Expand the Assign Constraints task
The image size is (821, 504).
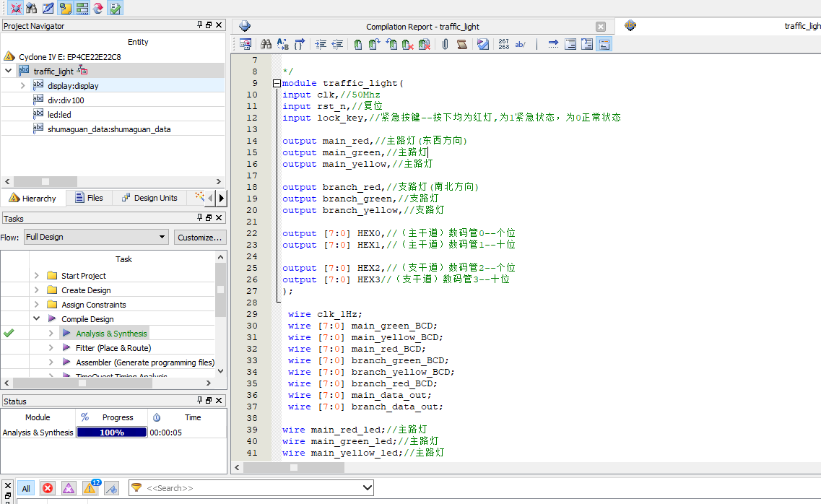tap(36, 305)
